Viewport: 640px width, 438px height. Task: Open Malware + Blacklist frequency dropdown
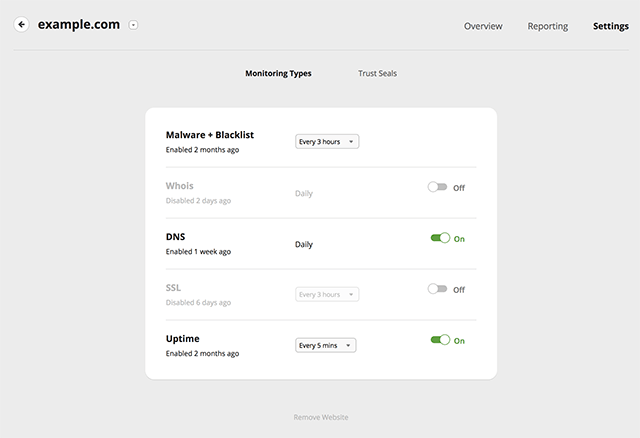(327, 142)
